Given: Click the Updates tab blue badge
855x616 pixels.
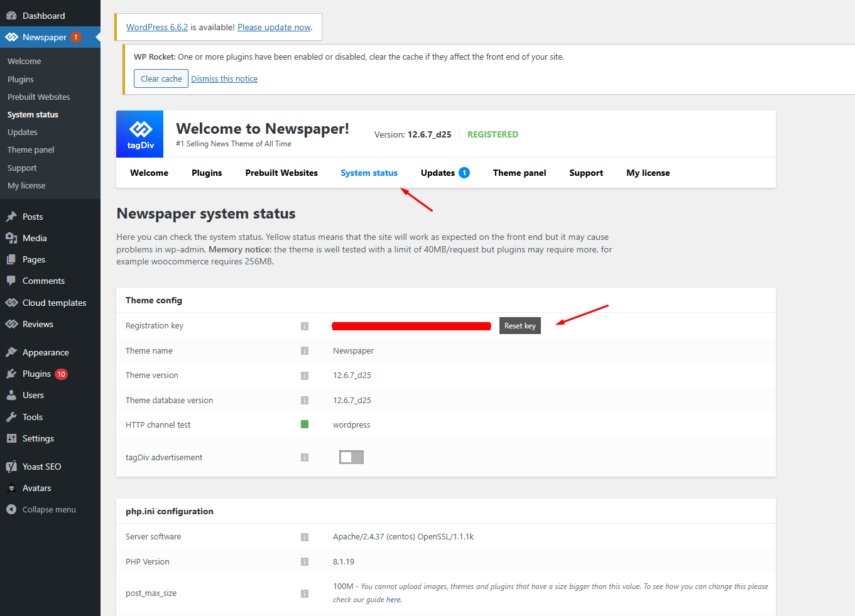Looking at the screenshot, I should (x=464, y=173).
